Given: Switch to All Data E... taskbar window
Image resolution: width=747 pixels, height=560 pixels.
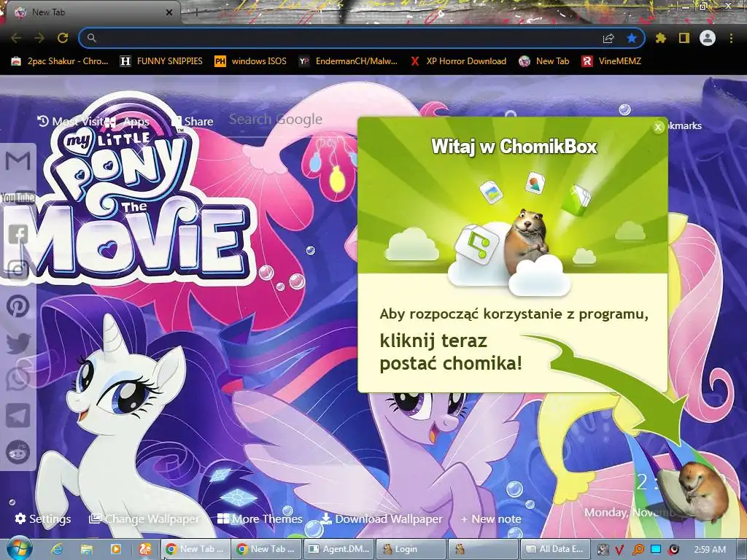Looking at the screenshot, I should tap(555, 549).
